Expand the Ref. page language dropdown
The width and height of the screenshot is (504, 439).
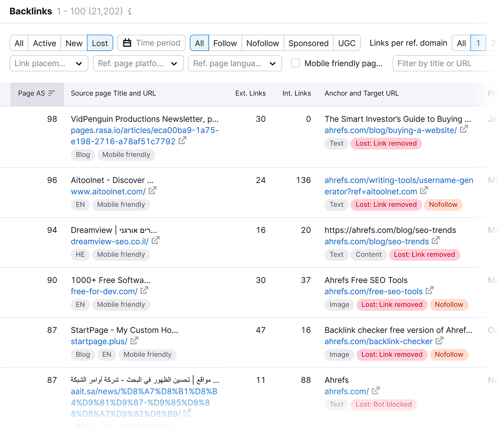coord(235,63)
